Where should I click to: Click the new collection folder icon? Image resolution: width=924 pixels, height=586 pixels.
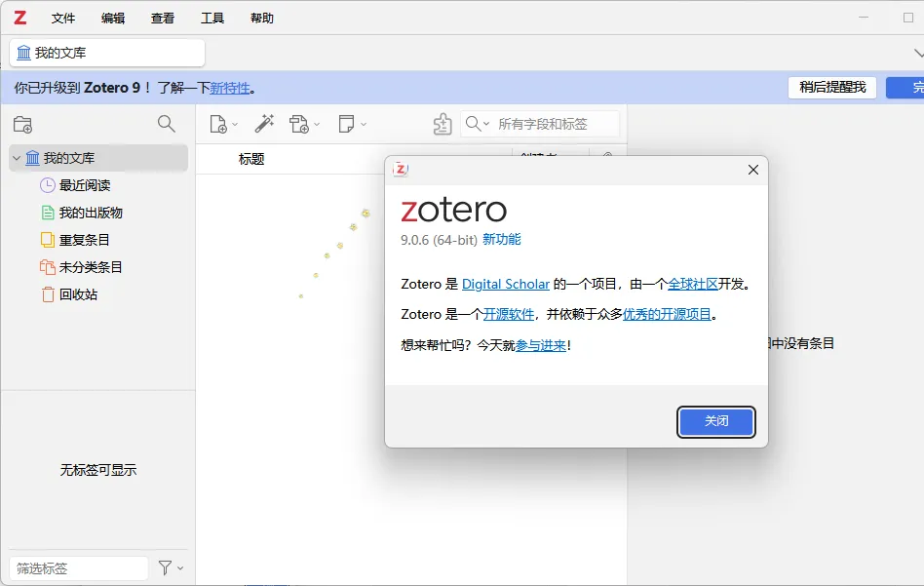click(23, 125)
